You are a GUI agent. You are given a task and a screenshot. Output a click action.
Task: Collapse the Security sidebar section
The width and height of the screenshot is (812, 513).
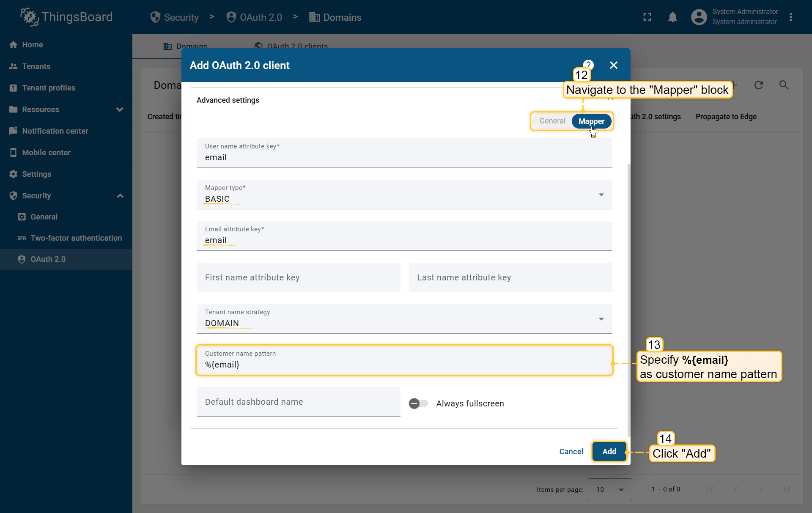[120, 196]
